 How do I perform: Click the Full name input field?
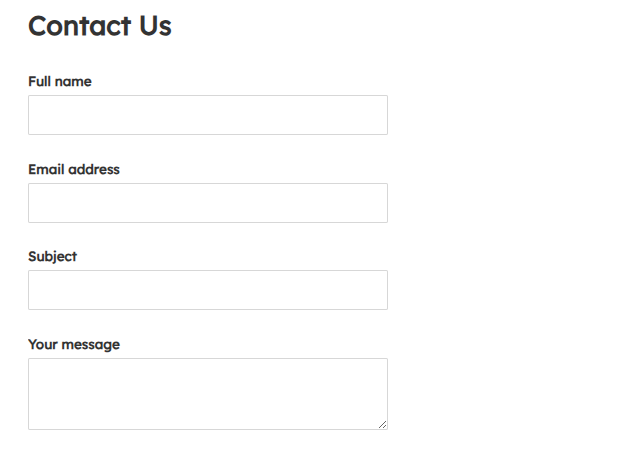click(x=207, y=115)
